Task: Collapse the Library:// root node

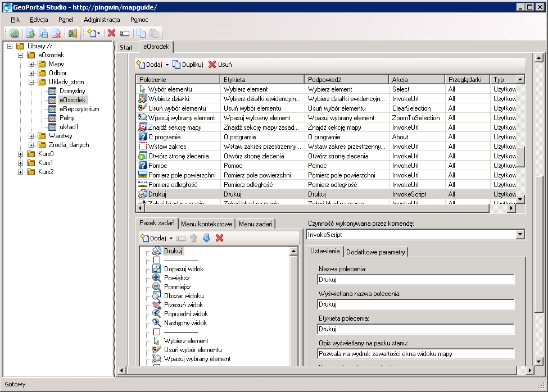Action: click(x=10, y=46)
